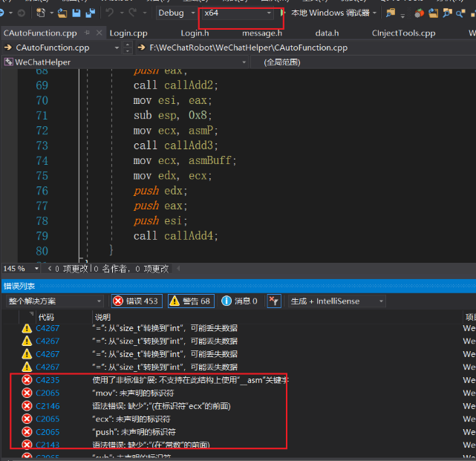This screenshot has height=461, width=476.
Task: Click the green Start Debugging arrow
Action: 283,13
